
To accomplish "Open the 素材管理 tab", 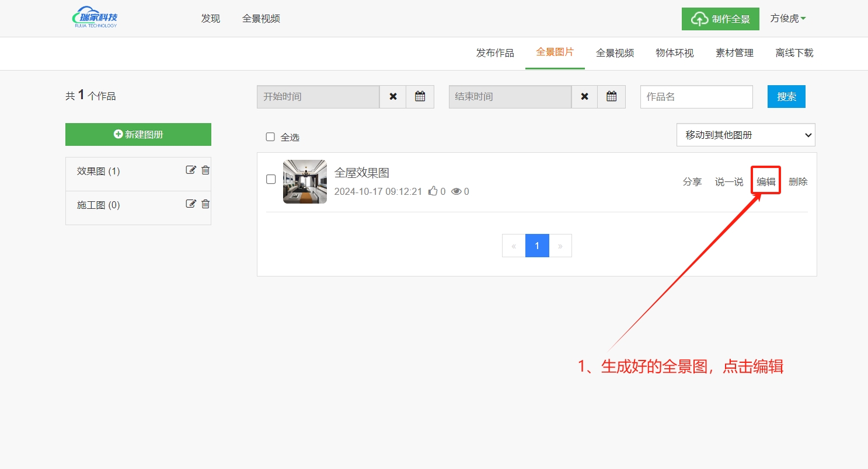I will [734, 53].
